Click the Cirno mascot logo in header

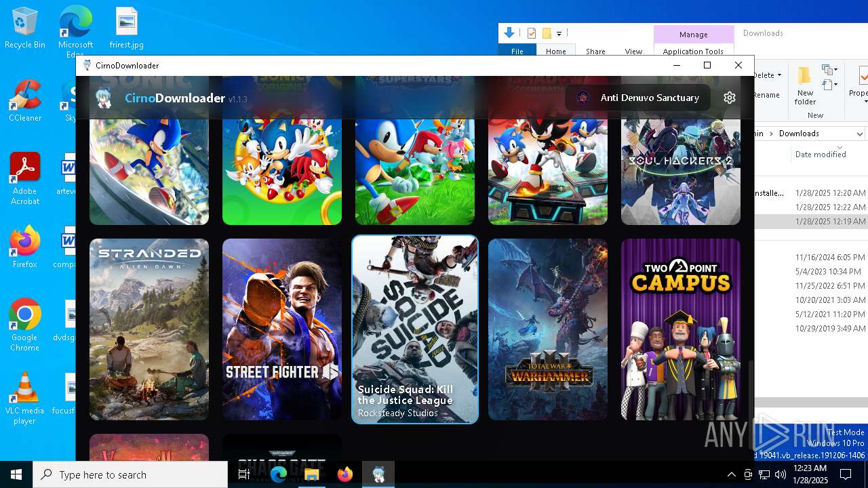(104, 98)
